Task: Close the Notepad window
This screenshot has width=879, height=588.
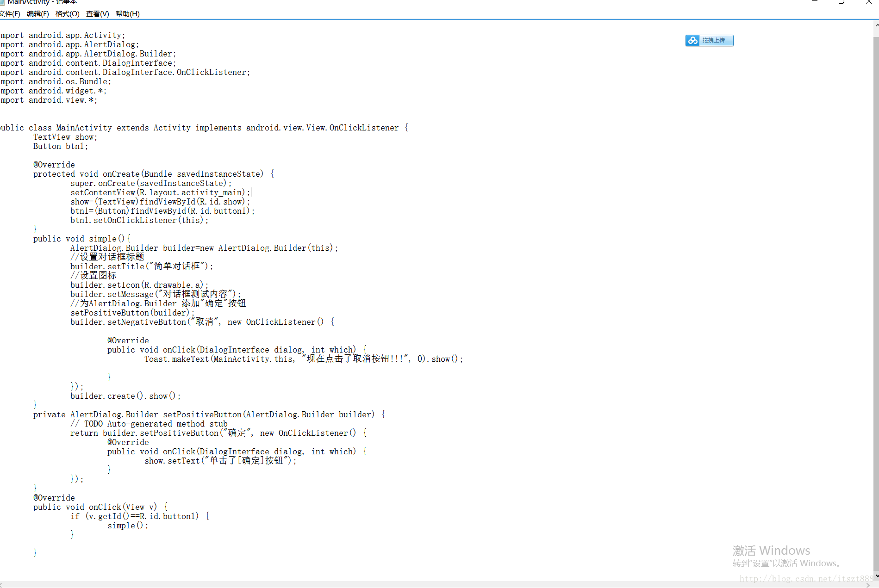Action: click(868, 2)
